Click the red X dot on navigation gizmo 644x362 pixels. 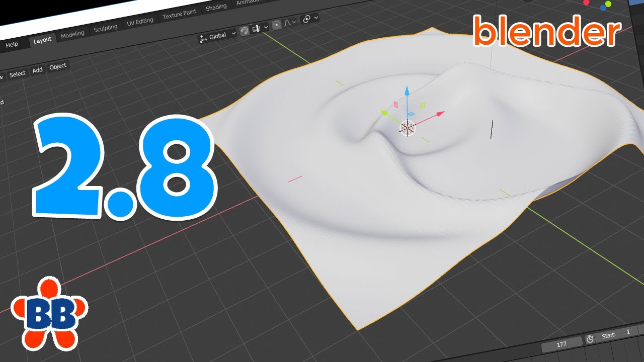pyautogui.click(x=586, y=3)
